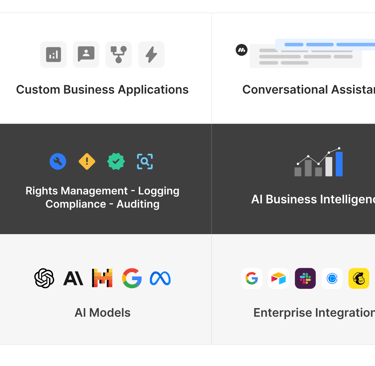Image resolution: width=375 pixels, height=366 pixels.
Task: Click the yellow warning diamond icon
Action: click(x=87, y=162)
